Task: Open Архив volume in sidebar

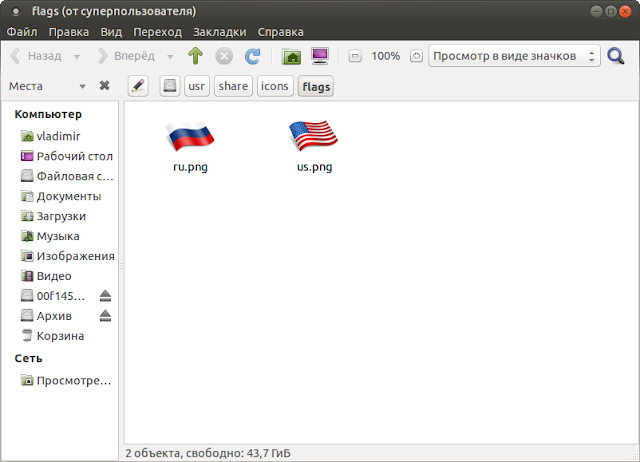Action: (46, 316)
